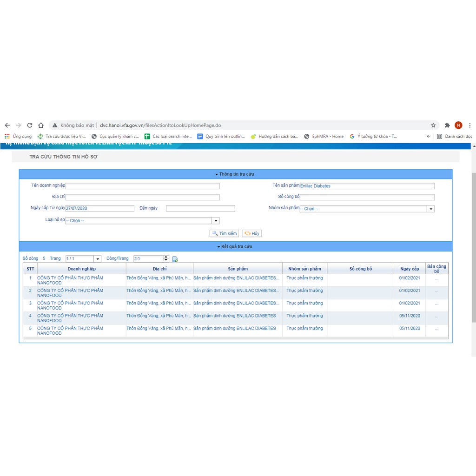The image size is (476, 476).
Task: Show the 'Không bảo mật' site warning
Action: pyautogui.click(x=73, y=125)
